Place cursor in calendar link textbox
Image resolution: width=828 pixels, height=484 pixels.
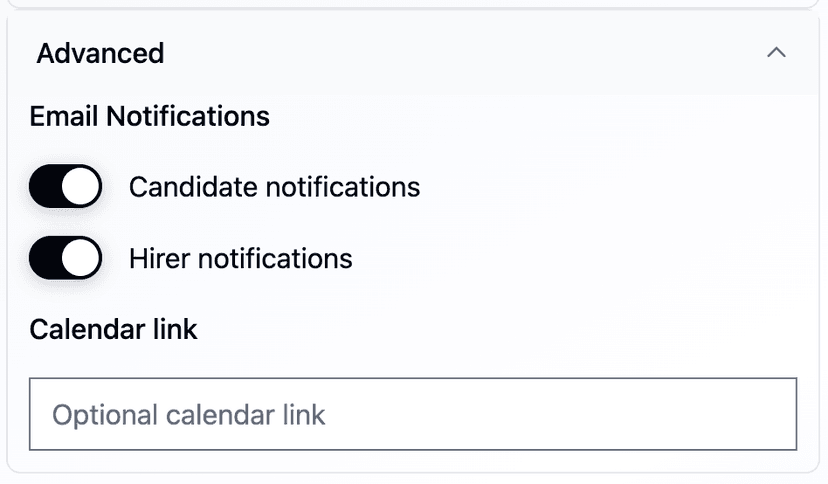413,414
